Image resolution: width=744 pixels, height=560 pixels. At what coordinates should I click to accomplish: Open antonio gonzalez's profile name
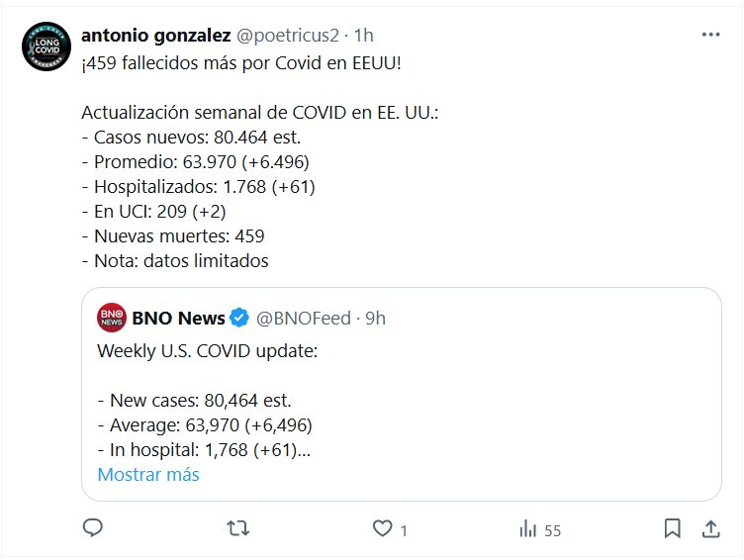click(x=156, y=35)
